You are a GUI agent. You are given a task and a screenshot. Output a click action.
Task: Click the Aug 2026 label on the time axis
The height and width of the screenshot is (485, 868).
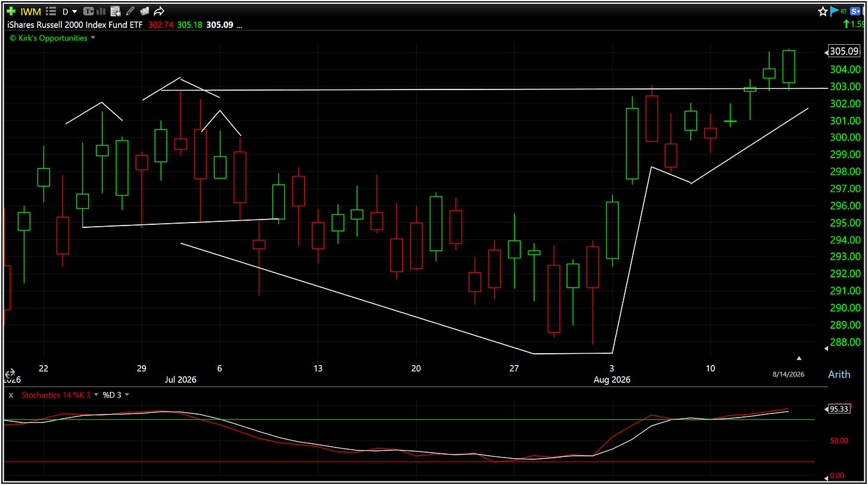pos(612,379)
